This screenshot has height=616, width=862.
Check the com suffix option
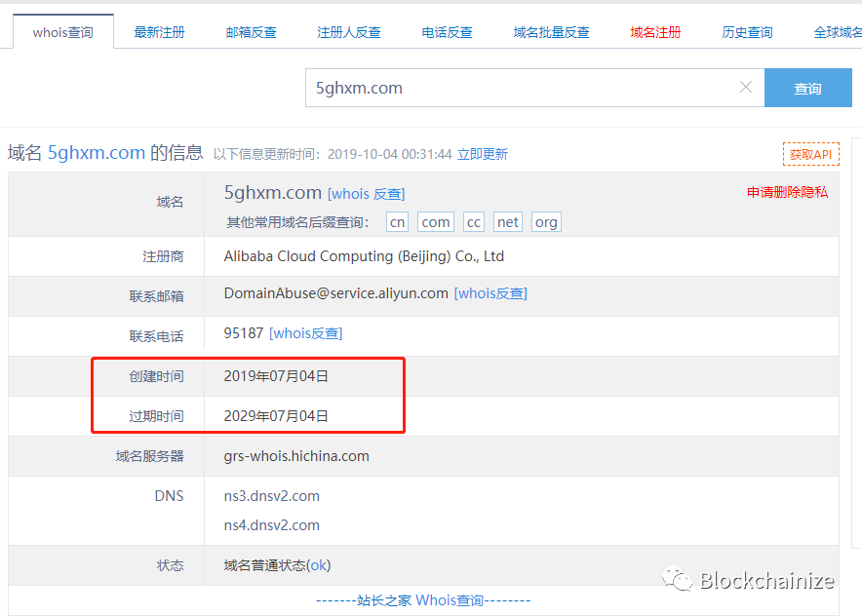[436, 222]
